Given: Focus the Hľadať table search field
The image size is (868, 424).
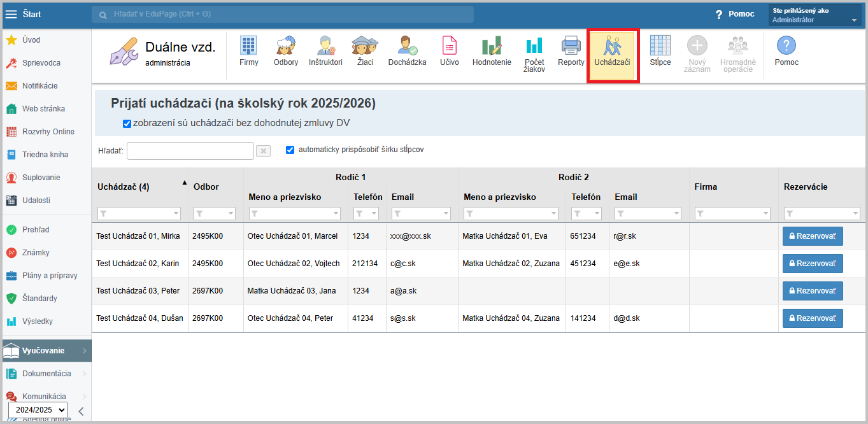Looking at the screenshot, I should (190, 151).
